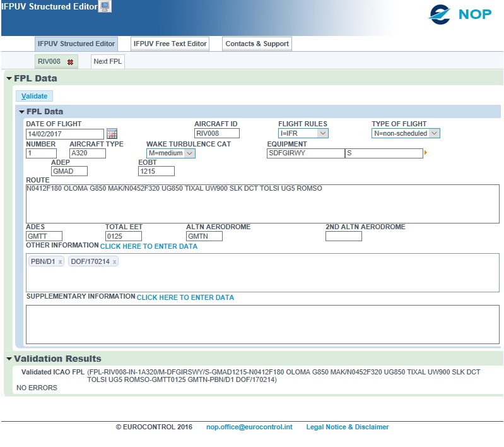Select the PBN/D1 tag text
504x447 pixels.
(x=43, y=261)
